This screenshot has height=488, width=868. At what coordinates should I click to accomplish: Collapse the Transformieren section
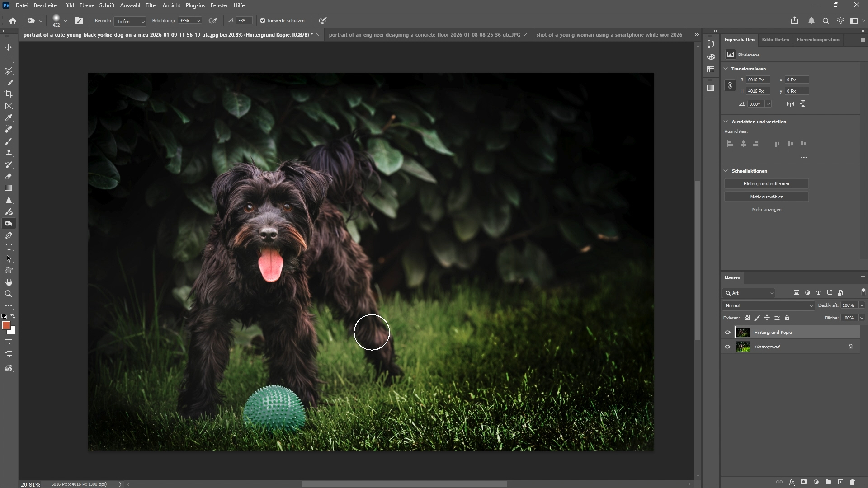pyautogui.click(x=726, y=69)
